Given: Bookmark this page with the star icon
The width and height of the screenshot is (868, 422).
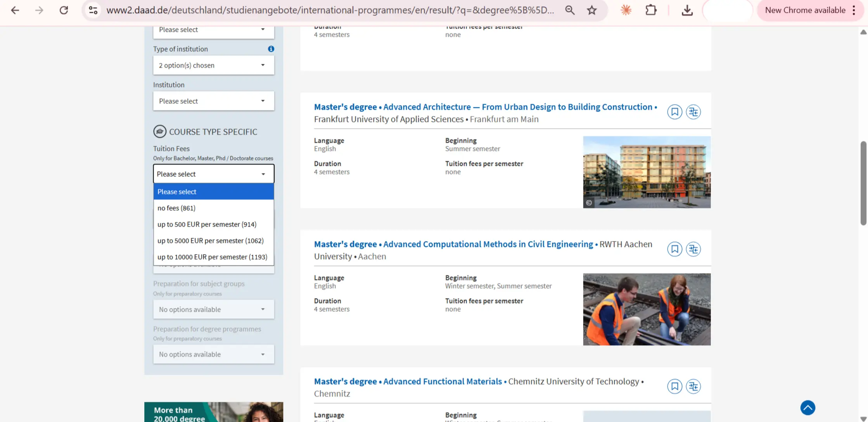Looking at the screenshot, I should [x=591, y=10].
